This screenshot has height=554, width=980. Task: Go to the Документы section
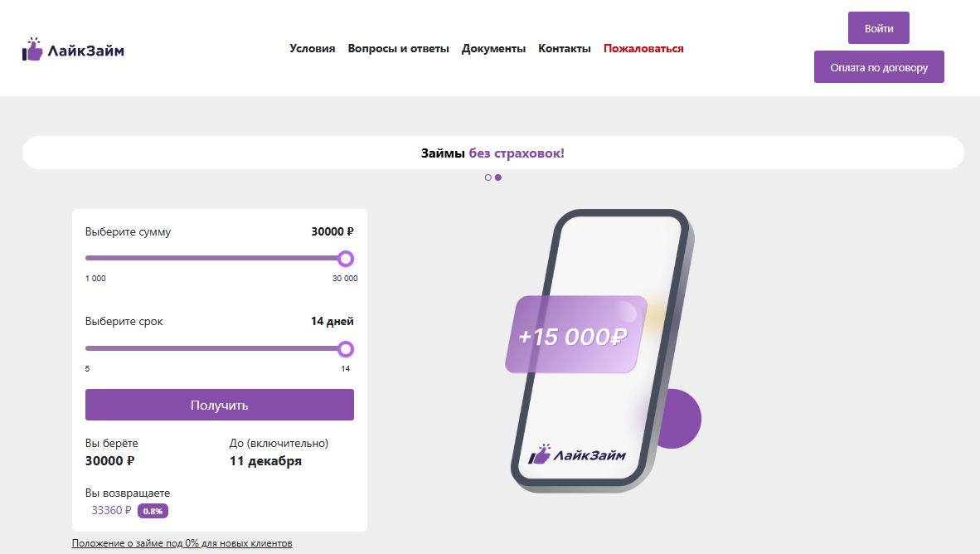pyautogui.click(x=493, y=48)
